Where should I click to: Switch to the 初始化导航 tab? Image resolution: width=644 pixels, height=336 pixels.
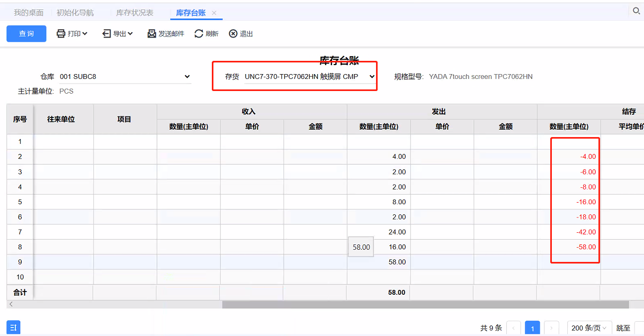tap(75, 13)
